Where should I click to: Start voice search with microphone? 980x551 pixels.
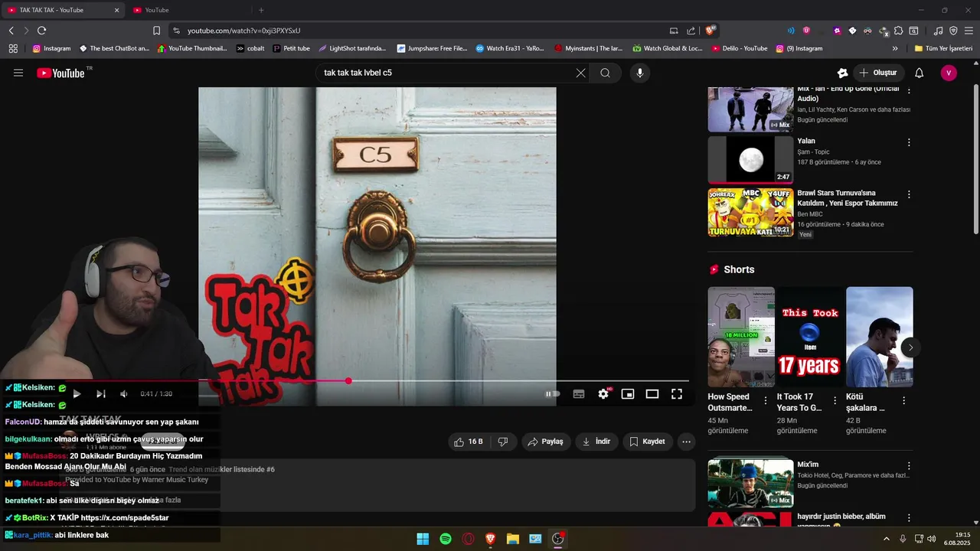click(640, 73)
